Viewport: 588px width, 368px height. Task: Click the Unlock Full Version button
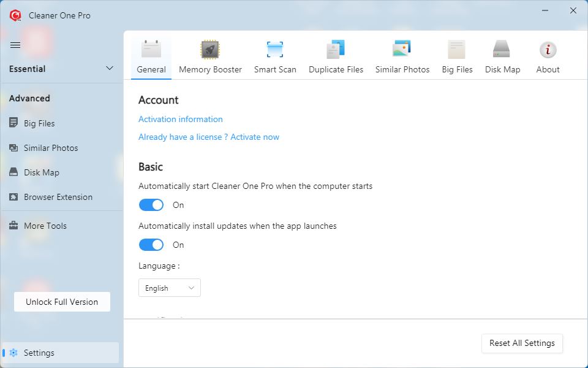point(62,302)
